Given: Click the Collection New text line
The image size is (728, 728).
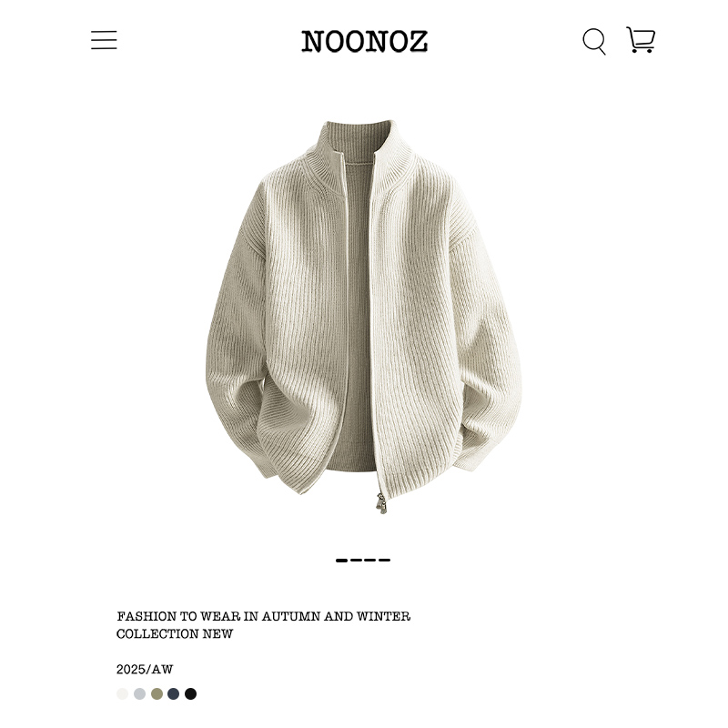Looking at the screenshot, I should tap(175, 633).
